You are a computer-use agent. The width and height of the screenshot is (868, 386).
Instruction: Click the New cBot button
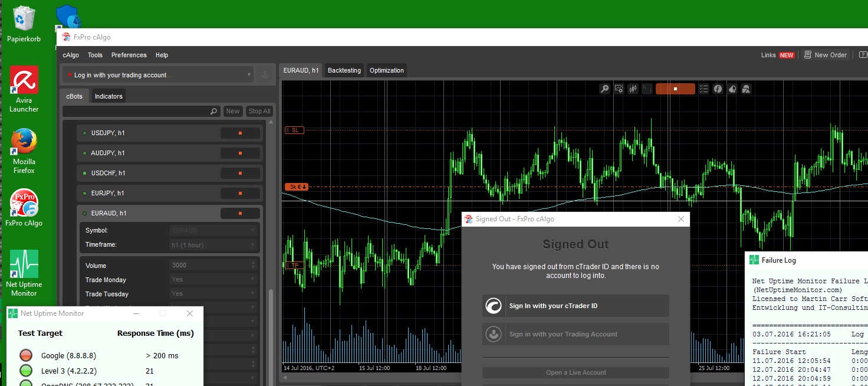[x=233, y=111]
